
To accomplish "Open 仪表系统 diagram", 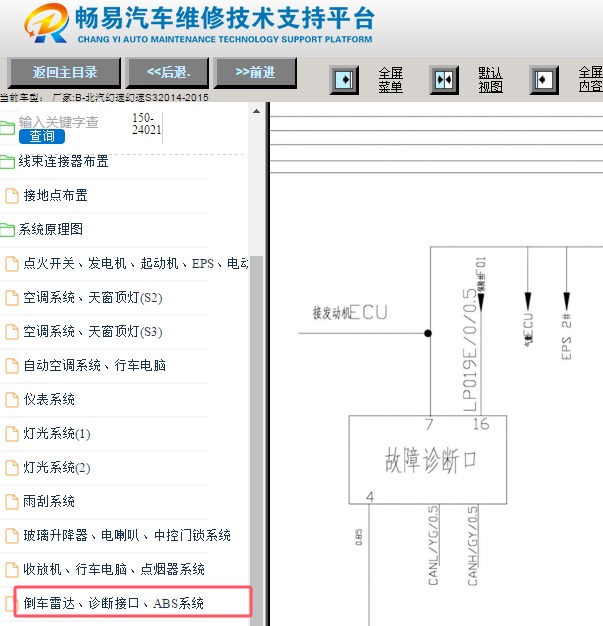I will (x=49, y=399).
